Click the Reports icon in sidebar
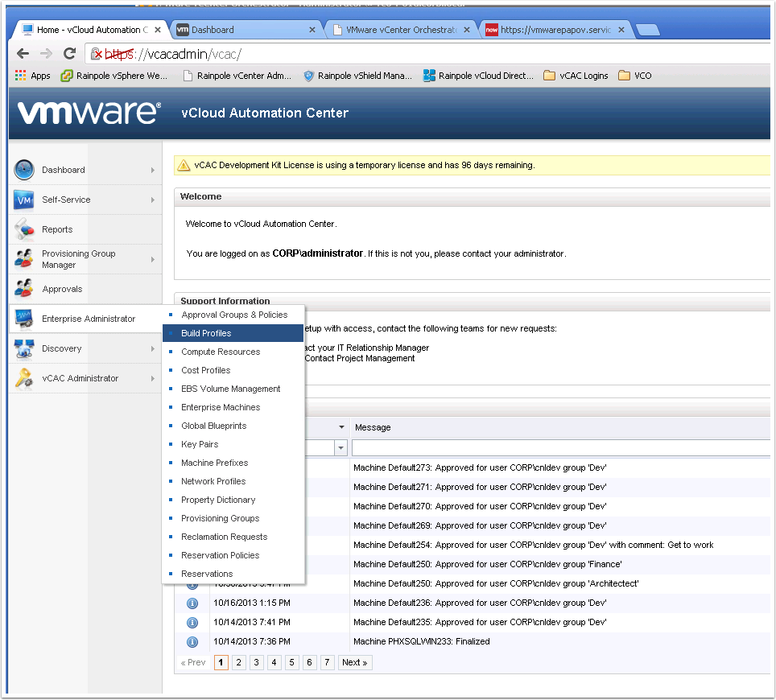The image size is (776, 700). (24, 229)
